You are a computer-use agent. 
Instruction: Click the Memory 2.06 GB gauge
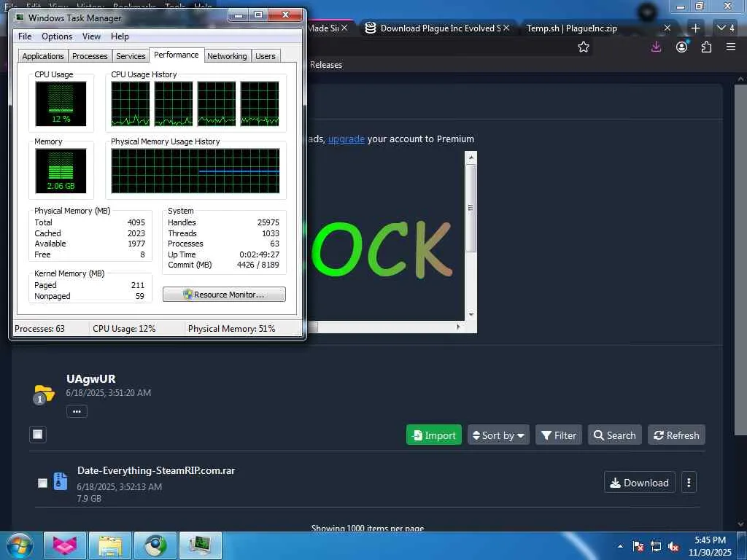(61, 171)
